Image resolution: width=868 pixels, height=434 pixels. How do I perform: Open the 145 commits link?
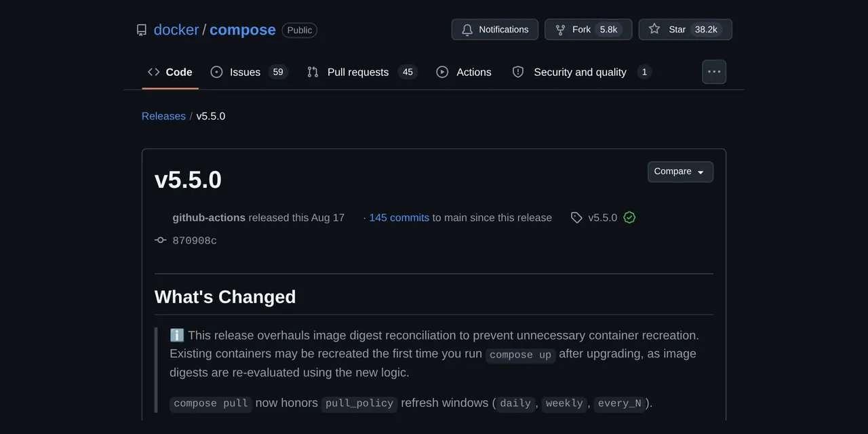[399, 218]
